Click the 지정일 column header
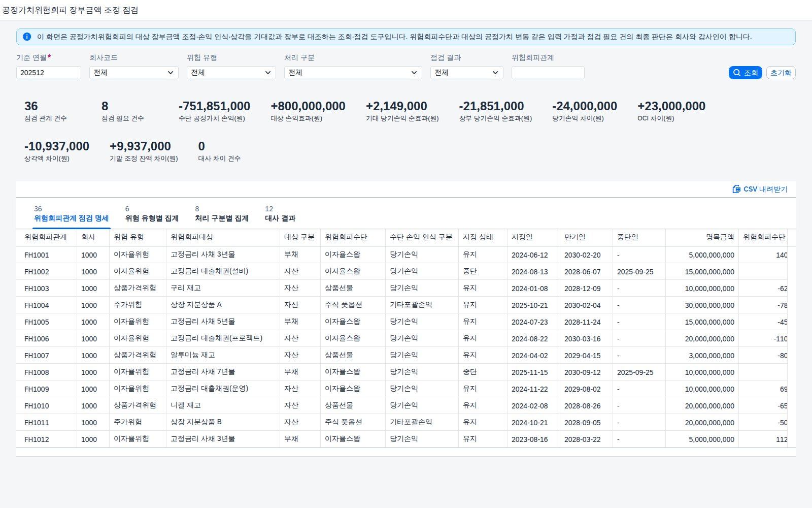This screenshot has width=812, height=508. [x=533, y=237]
